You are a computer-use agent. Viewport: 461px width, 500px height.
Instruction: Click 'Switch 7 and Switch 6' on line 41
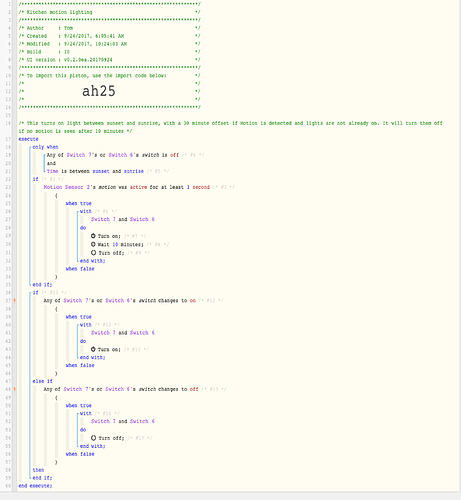coord(123,333)
